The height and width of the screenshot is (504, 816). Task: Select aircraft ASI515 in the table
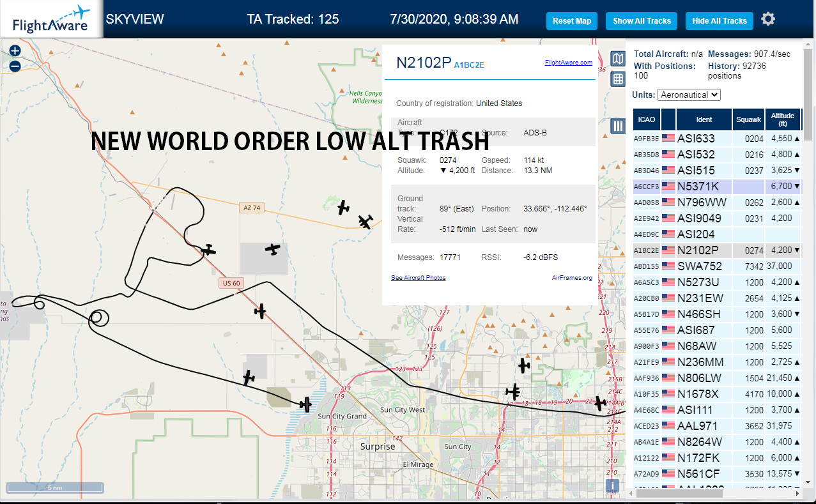718,170
